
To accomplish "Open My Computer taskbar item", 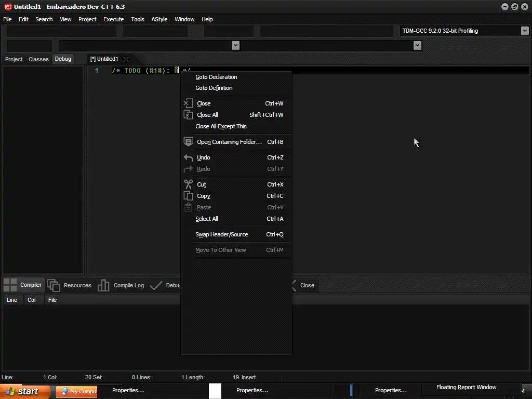I will (77, 391).
